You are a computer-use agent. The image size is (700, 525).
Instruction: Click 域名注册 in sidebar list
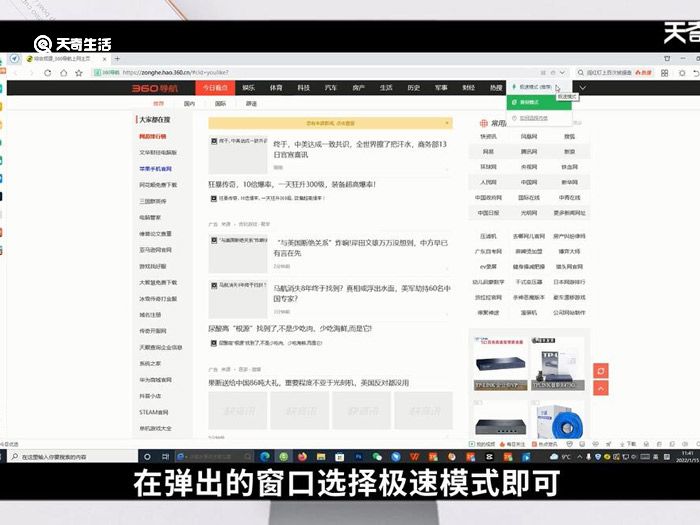150,315
